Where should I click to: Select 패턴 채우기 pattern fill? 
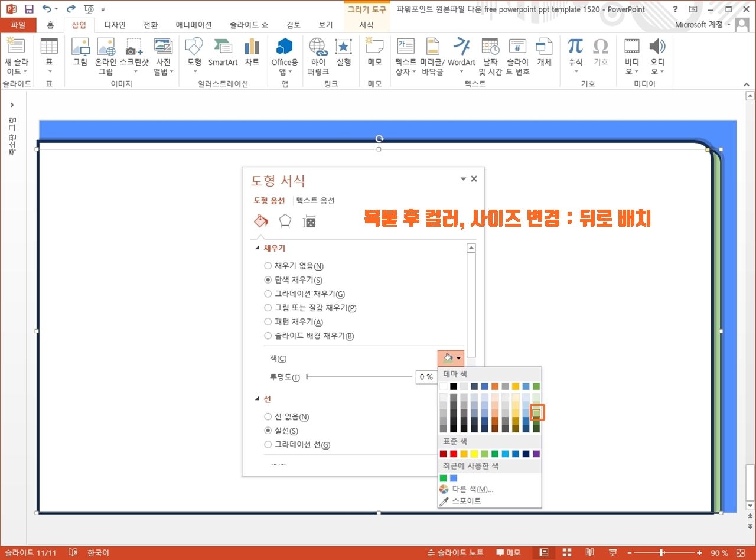pyautogui.click(x=294, y=322)
